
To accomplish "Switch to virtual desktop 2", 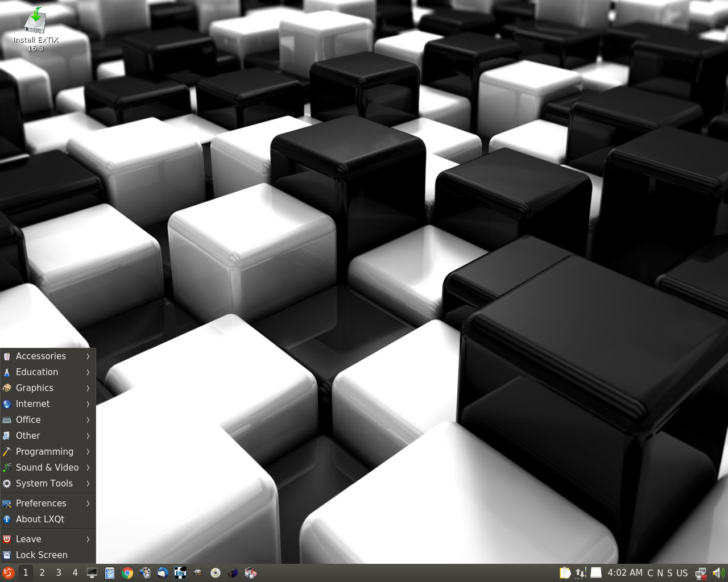I will pyautogui.click(x=42, y=573).
